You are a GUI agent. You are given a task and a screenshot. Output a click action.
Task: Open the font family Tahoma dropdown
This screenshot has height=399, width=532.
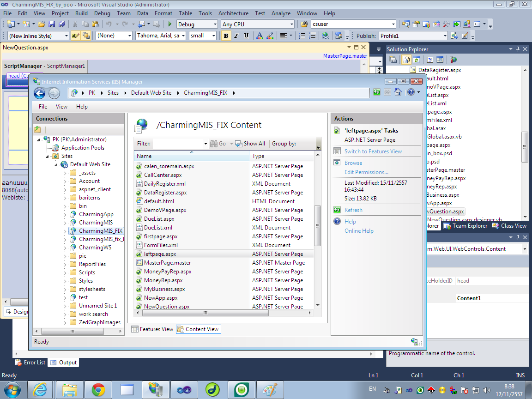point(183,36)
